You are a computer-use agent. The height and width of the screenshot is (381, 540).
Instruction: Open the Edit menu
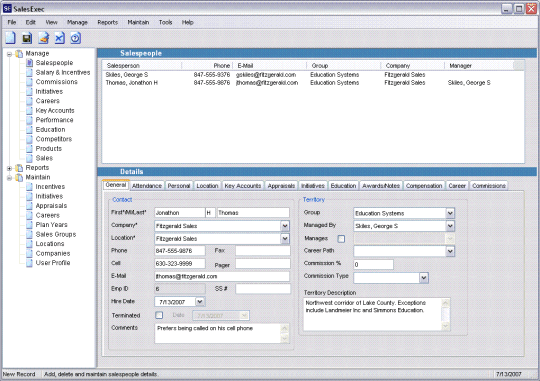(30, 22)
